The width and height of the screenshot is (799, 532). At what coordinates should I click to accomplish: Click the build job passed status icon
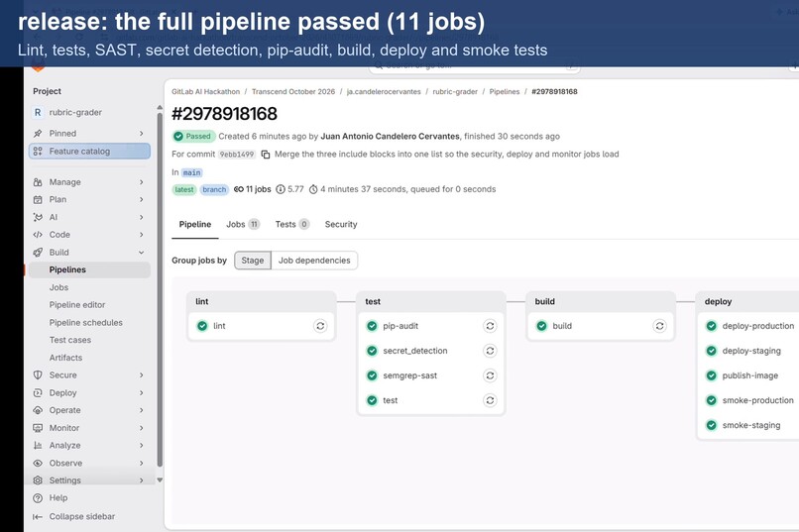tap(541, 326)
